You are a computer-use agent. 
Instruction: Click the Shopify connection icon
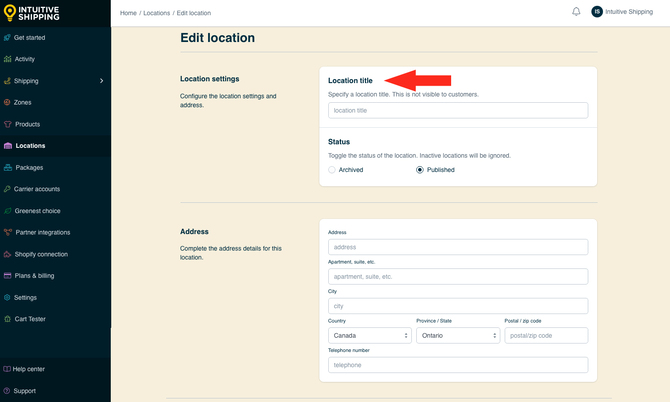point(7,254)
